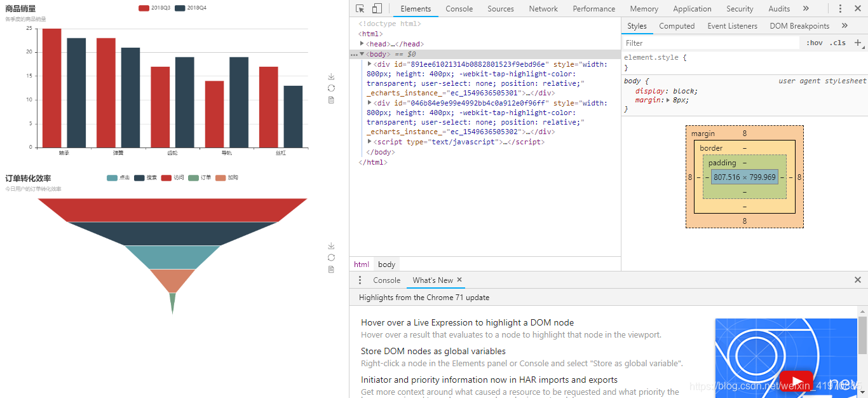Click the html opening tag line
The height and width of the screenshot is (398, 868).
(370, 34)
